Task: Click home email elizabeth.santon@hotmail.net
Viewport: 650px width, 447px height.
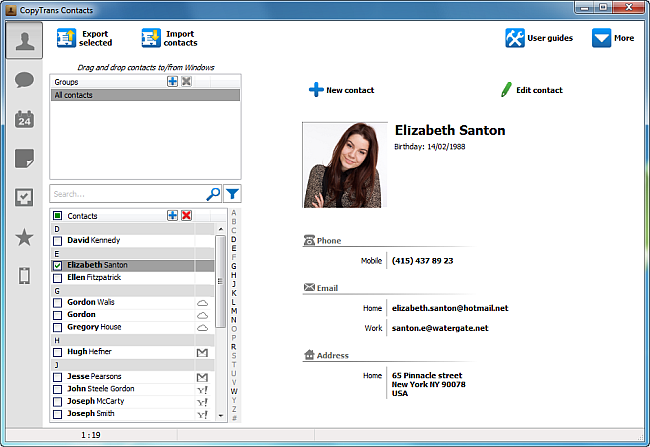Action: click(x=450, y=308)
